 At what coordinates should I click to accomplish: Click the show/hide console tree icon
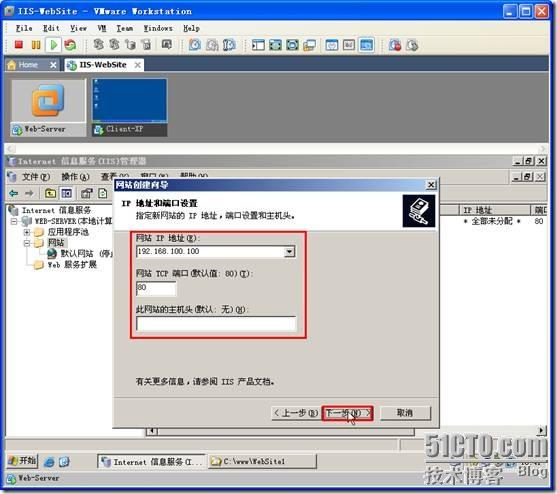click(x=66, y=193)
